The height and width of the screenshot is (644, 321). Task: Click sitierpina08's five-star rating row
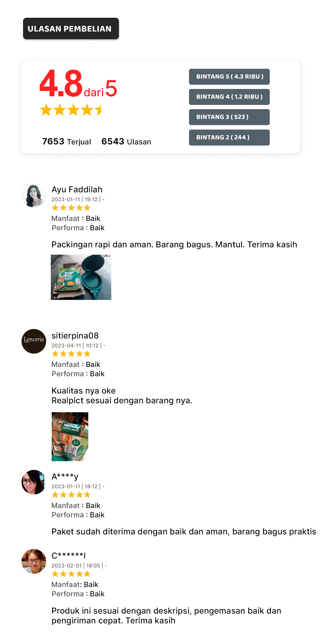[x=71, y=353]
